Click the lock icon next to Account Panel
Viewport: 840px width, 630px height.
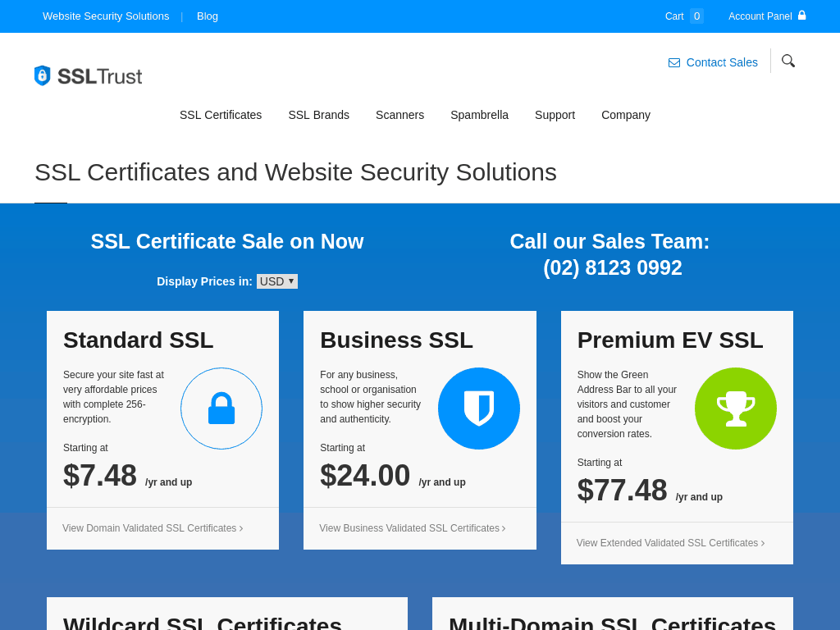pyautogui.click(x=802, y=15)
